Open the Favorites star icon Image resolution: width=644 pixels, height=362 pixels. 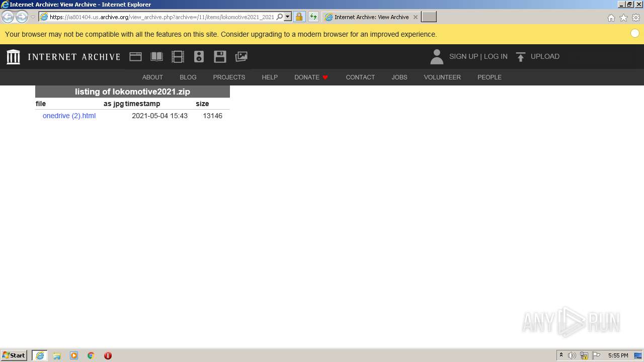(623, 18)
